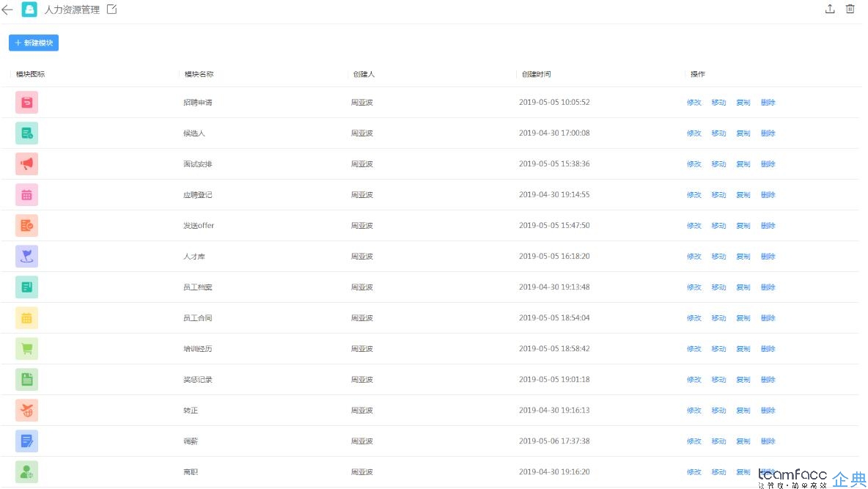The height and width of the screenshot is (489, 868).
Task: Click 移动 for 离职 row
Action: (718, 472)
